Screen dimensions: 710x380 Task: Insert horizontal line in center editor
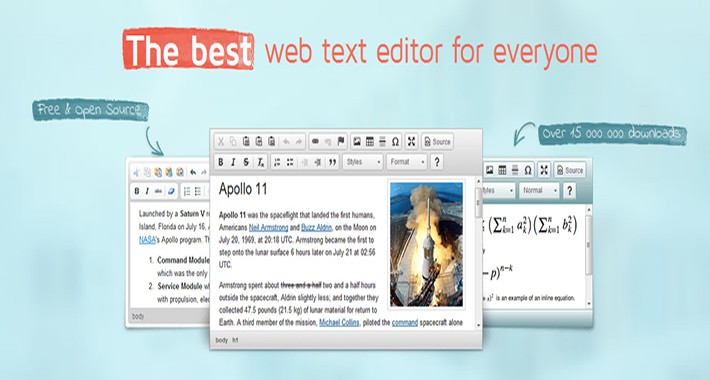coord(382,142)
